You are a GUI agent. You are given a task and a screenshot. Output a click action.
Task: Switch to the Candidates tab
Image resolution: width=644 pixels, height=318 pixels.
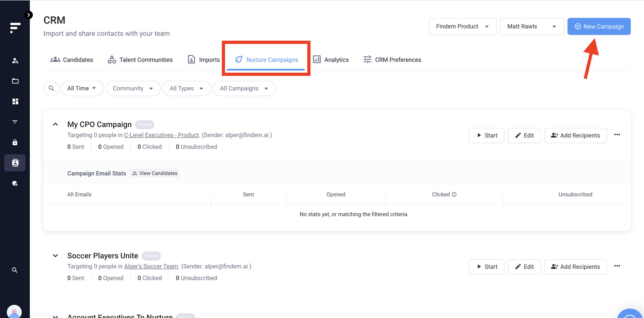[72, 60]
